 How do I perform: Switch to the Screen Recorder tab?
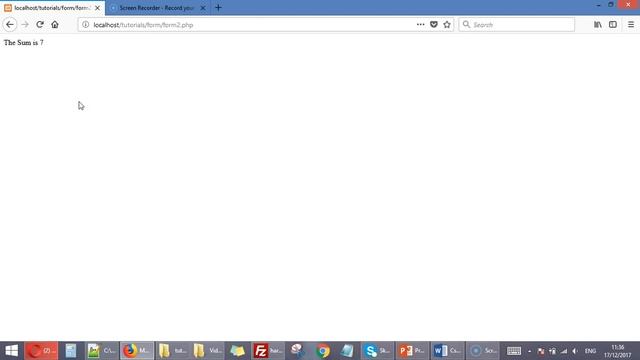(x=156, y=8)
